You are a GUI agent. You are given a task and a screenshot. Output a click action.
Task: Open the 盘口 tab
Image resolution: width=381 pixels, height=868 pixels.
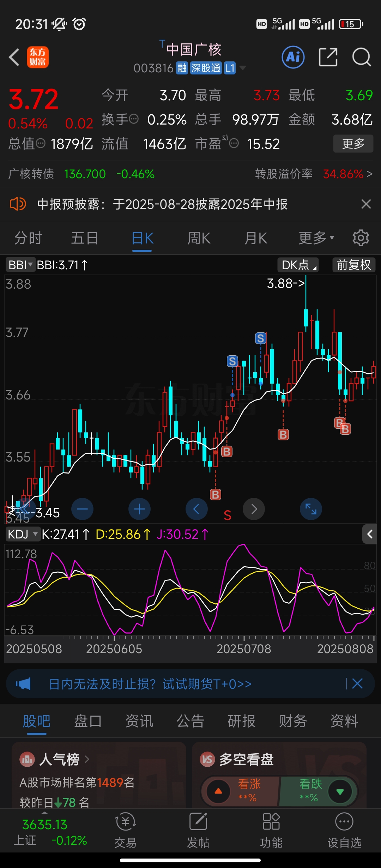click(88, 721)
